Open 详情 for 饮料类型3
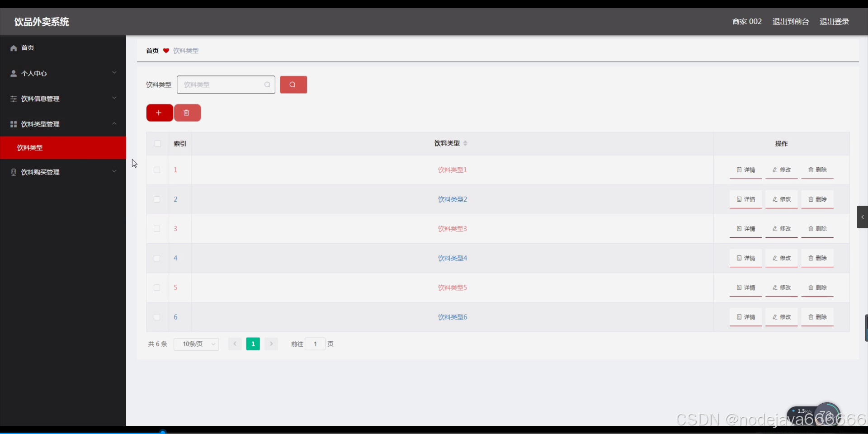Screen dimensions: 868x434 tap(745, 229)
